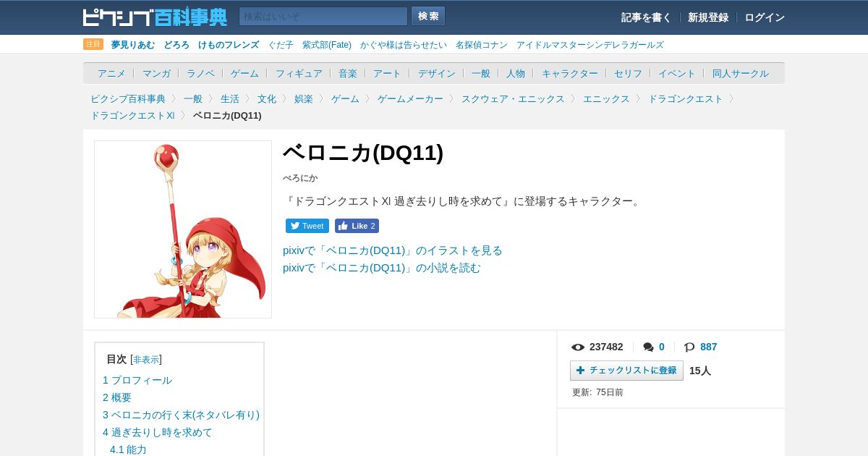Share the article with Tweet button
This screenshot has height=456, width=868.
point(307,226)
